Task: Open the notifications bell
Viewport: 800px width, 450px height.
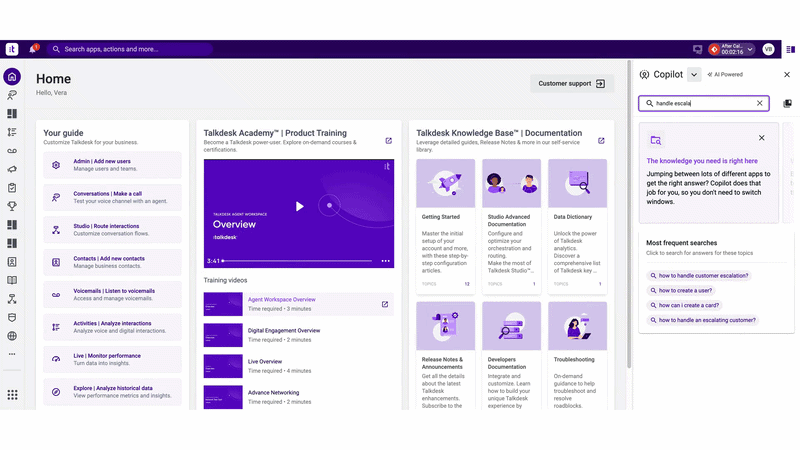Action: pos(33,49)
